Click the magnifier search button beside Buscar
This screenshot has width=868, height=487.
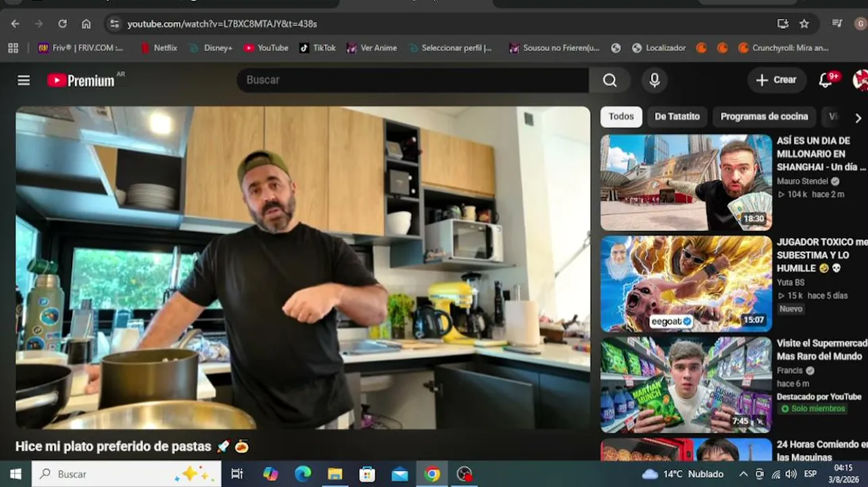click(610, 80)
